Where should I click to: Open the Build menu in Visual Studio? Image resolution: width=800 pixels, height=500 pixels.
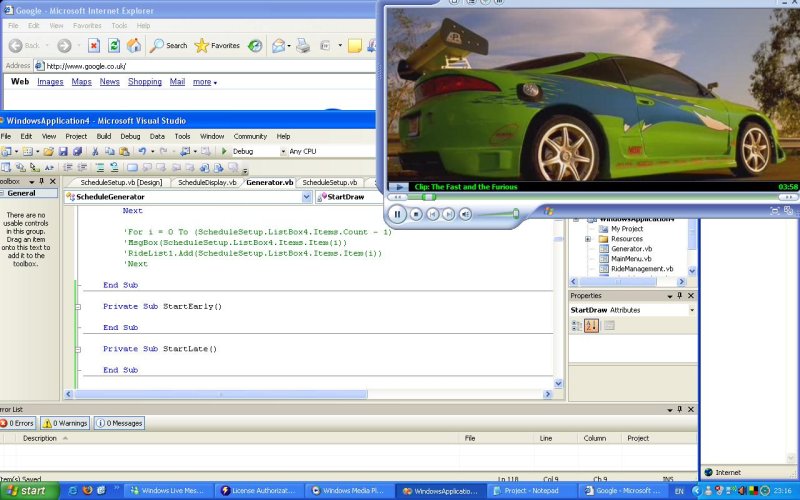pos(104,136)
